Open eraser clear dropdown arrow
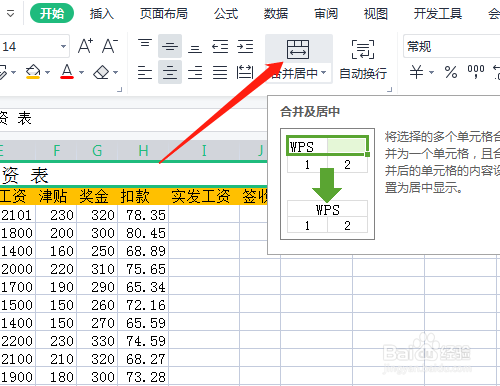The height and width of the screenshot is (386, 500). [x=115, y=72]
